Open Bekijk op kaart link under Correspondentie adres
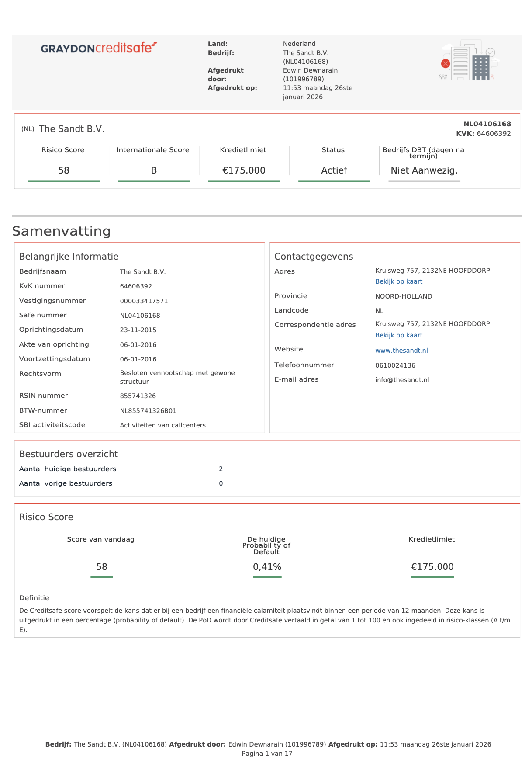The image size is (532, 757). 399,335
